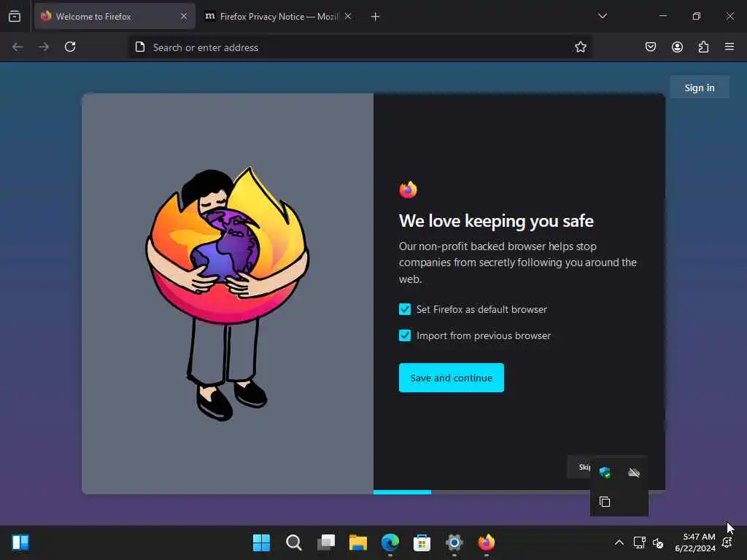Click the Firefox logo above heading
Viewport: 747px width, 560px height.
coord(409,190)
